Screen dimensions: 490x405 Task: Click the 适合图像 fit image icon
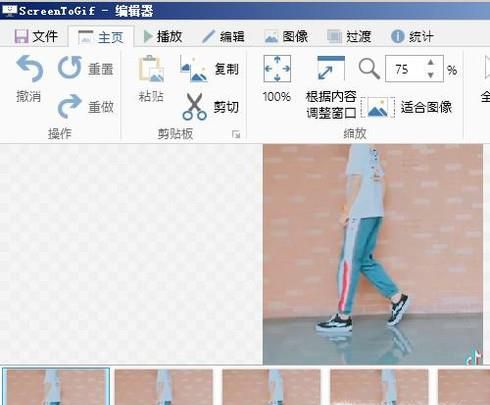point(378,107)
